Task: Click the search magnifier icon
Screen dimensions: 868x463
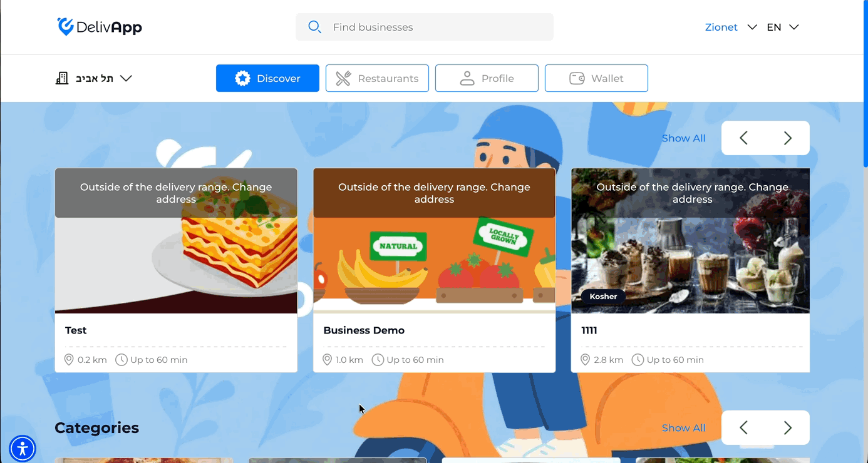Action: (x=314, y=27)
